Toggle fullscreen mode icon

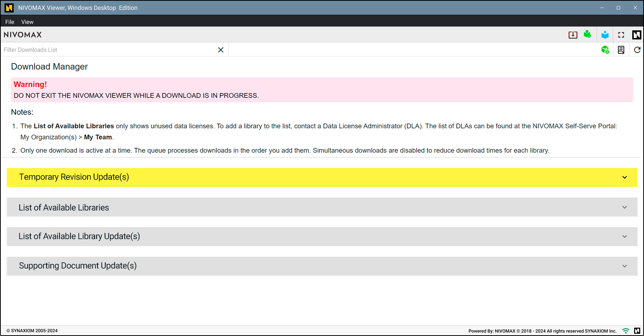tap(621, 35)
